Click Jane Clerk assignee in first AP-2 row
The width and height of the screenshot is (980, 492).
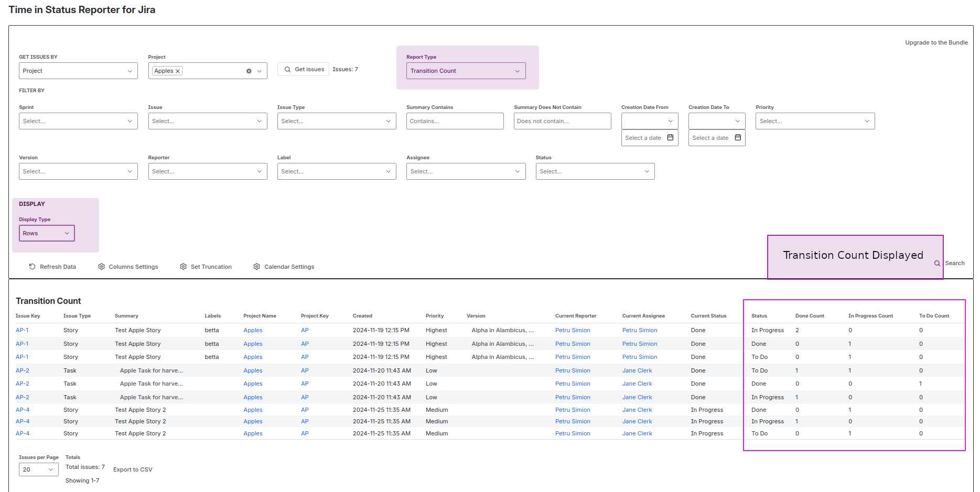[637, 370]
